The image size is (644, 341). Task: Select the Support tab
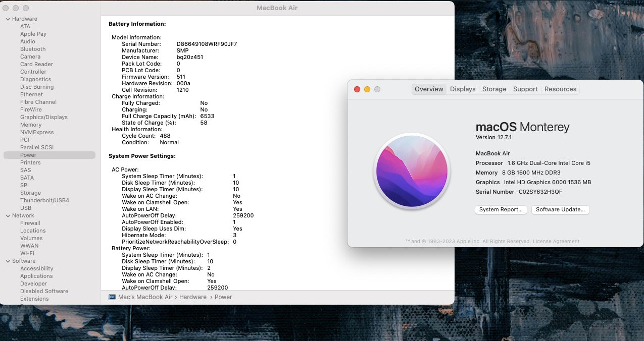click(525, 89)
